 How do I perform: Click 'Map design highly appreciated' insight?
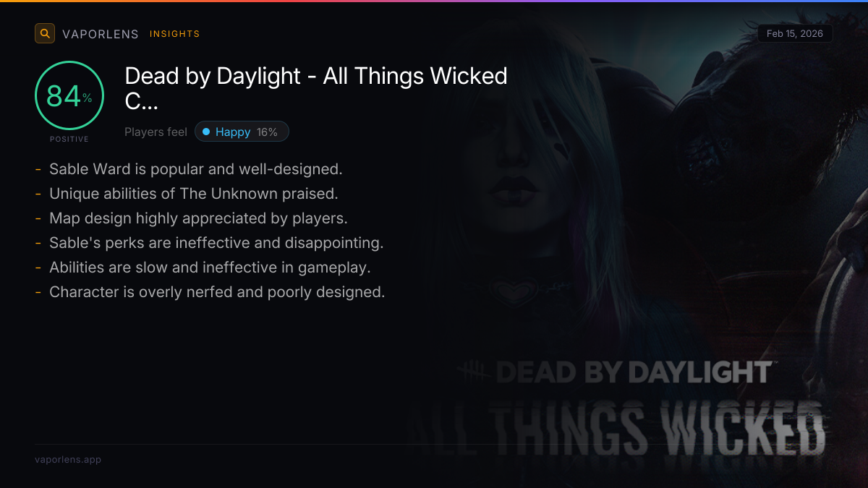click(198, 218)
